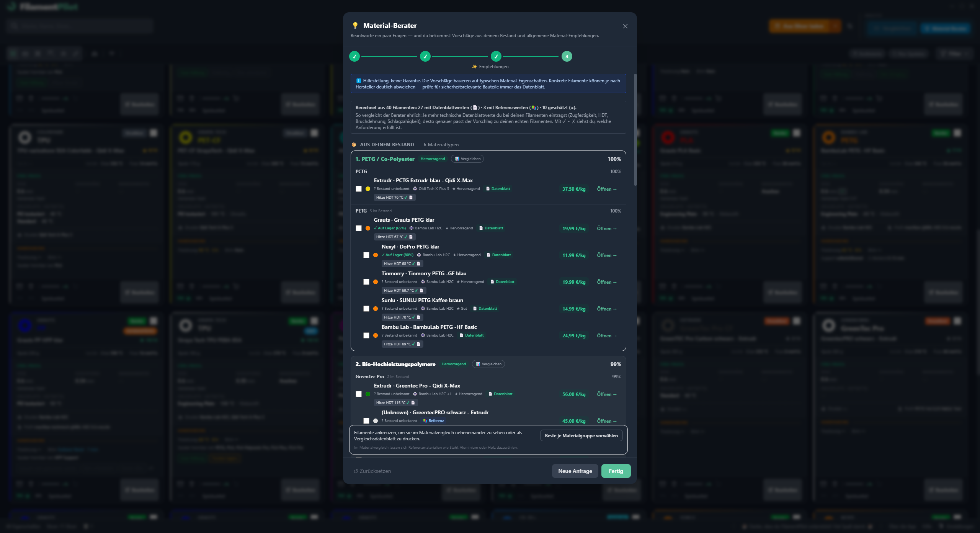Click Öffnen for Extrudr Greentec Pro

607,394
